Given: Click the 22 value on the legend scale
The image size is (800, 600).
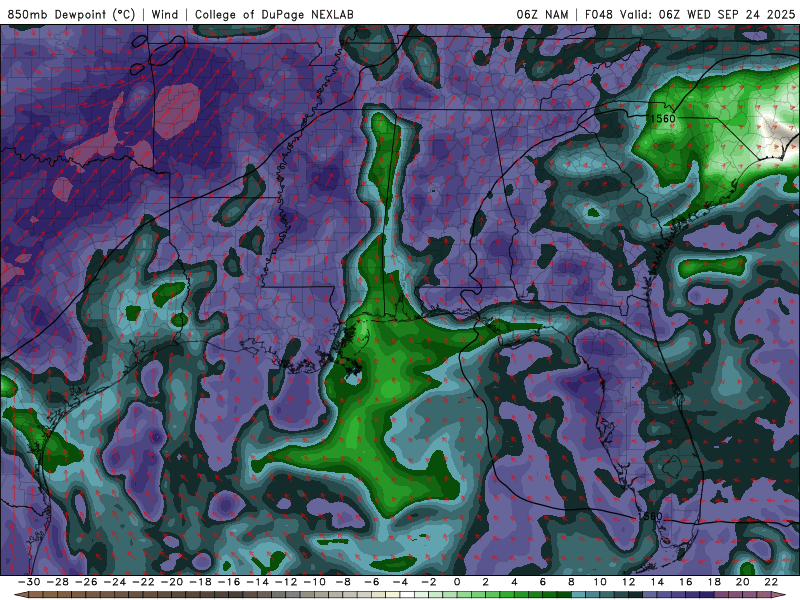Looking at the screenshot, I should point(771,582).
